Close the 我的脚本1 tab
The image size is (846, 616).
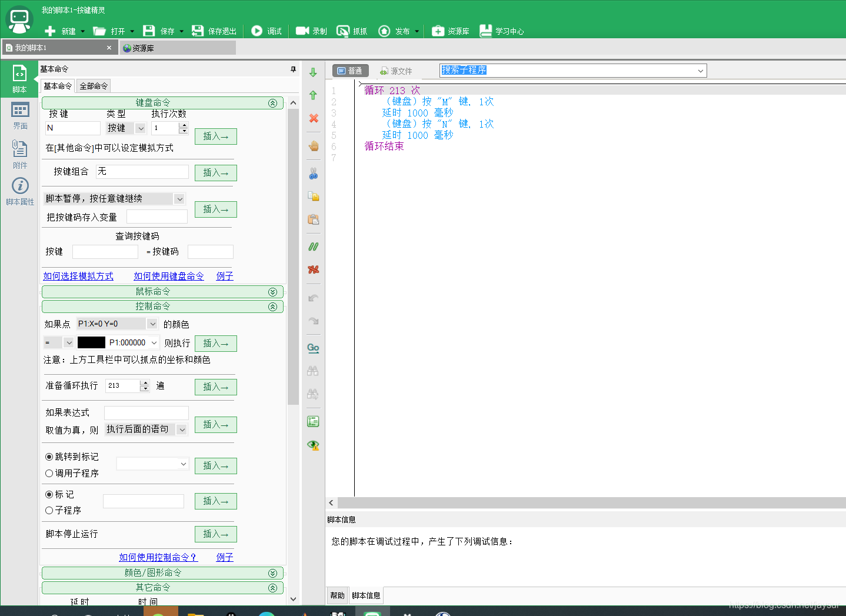[109, 48]
